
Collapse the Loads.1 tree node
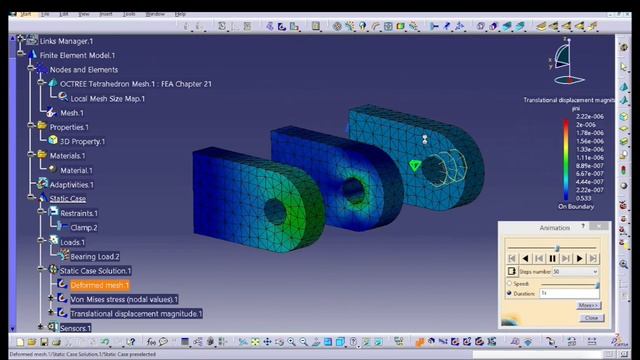click(x=41, y=240)
